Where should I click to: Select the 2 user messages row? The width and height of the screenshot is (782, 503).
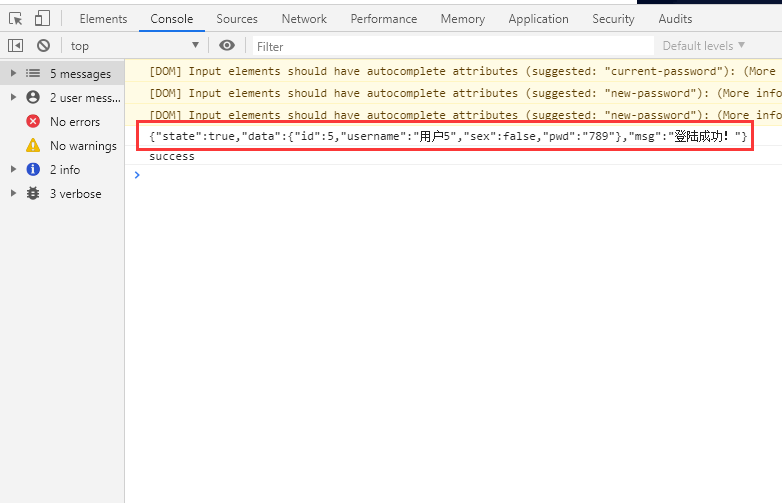[62, 97]
